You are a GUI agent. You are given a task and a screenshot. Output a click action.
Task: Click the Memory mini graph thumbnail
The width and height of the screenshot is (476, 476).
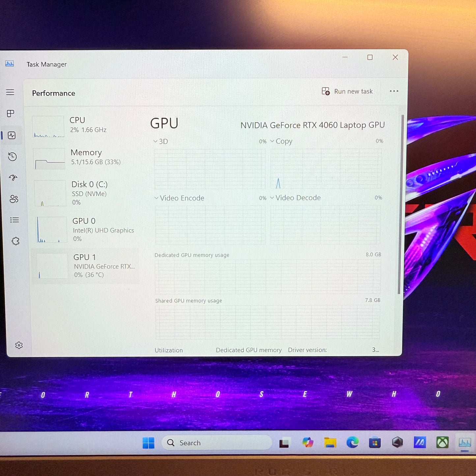[49, 159]
